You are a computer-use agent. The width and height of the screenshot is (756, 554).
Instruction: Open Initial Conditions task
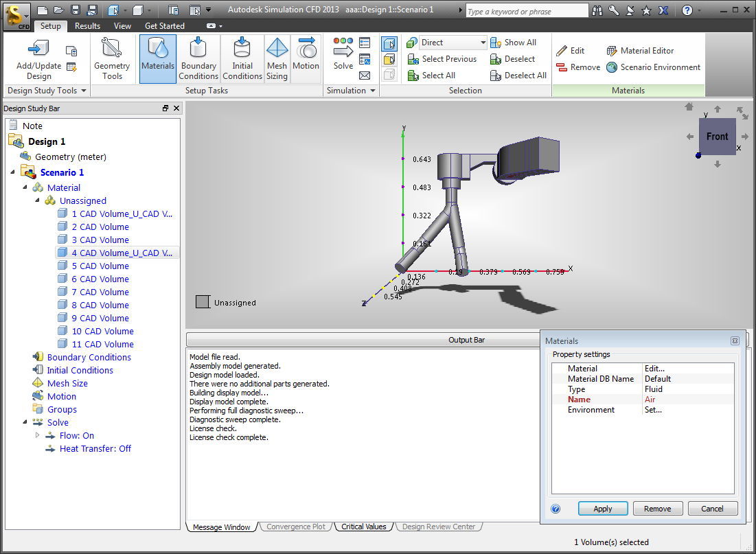(242, 59)
